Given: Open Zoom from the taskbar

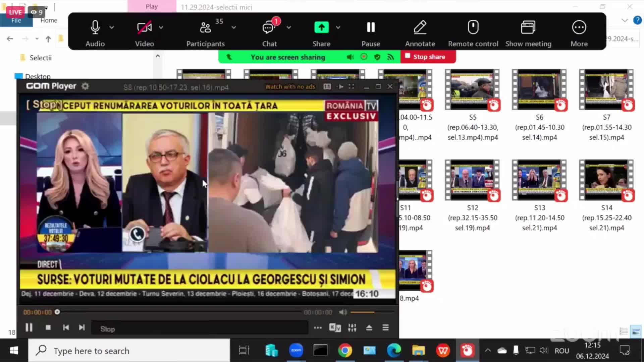Looking at the screenshot, I should click(296, 351).
